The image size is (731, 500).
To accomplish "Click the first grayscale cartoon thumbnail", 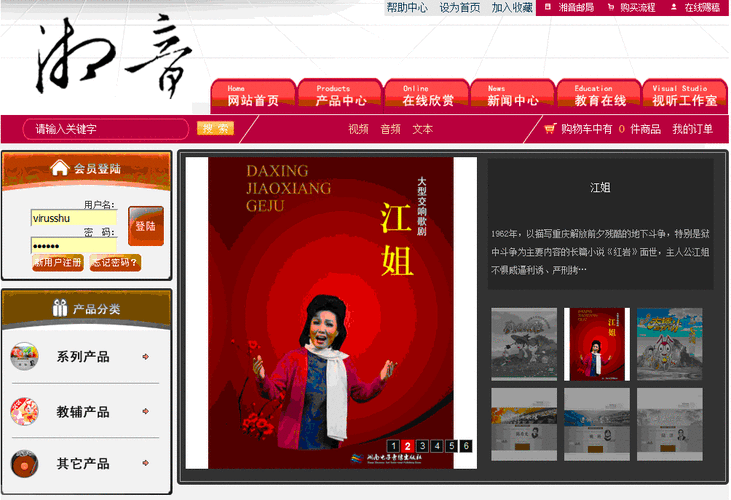I will point(524,344).
